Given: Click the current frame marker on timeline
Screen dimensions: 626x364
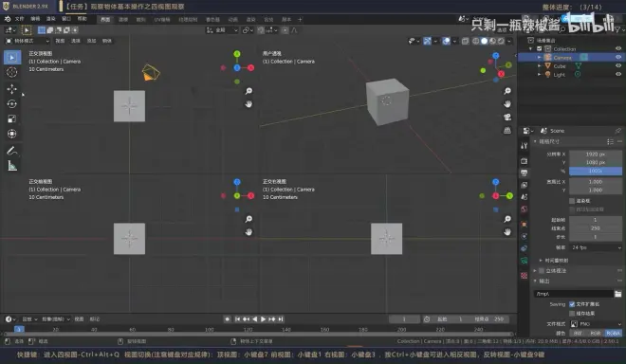Looking at the screenshot, I should pyautogui.click(x=19, y=329).
